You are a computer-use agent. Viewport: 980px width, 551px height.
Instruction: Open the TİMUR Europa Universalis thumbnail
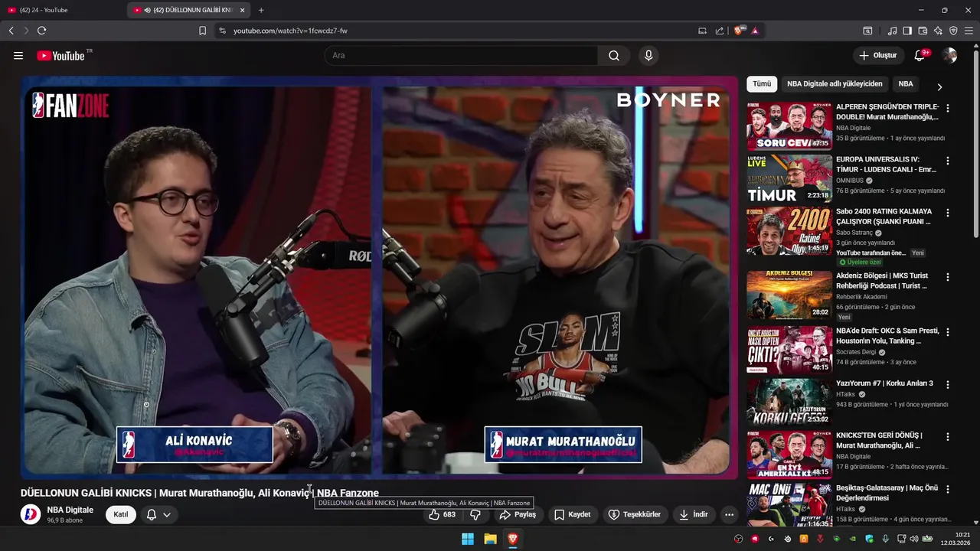(789, 178)
